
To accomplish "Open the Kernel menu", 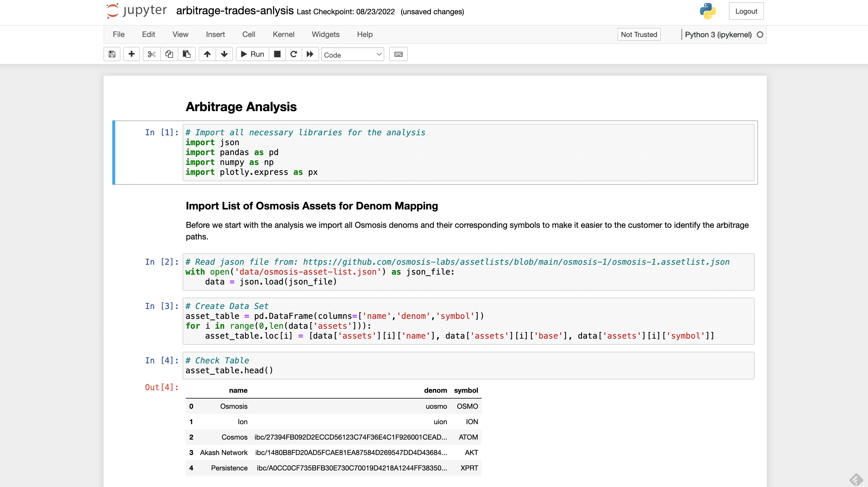I will pos(283,34).
